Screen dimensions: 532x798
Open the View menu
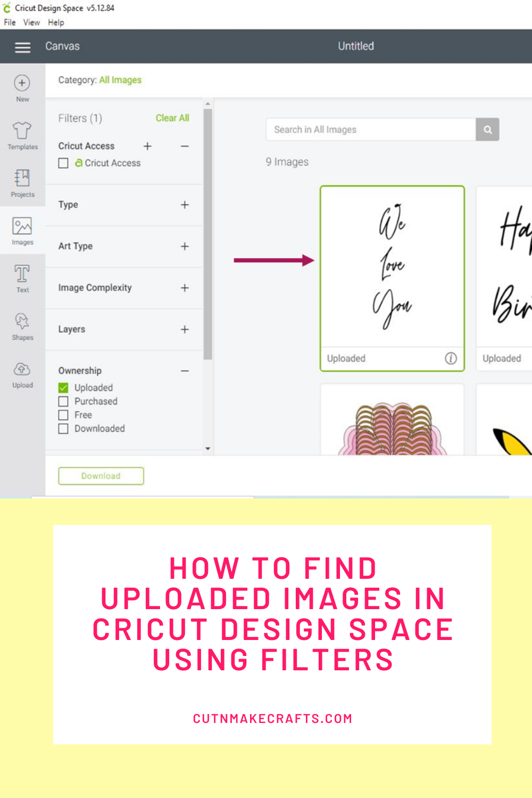31,22
